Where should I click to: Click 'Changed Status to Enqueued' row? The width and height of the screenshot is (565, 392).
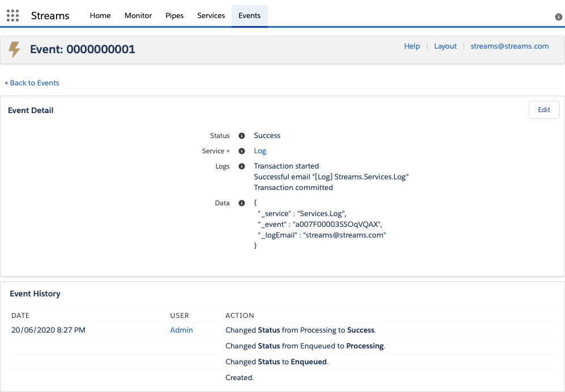point(277,362)
